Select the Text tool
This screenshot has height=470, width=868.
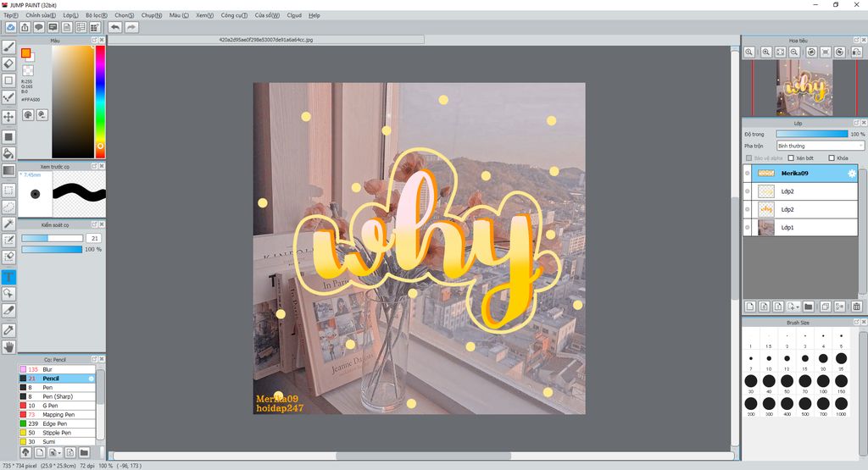[8, 276]
